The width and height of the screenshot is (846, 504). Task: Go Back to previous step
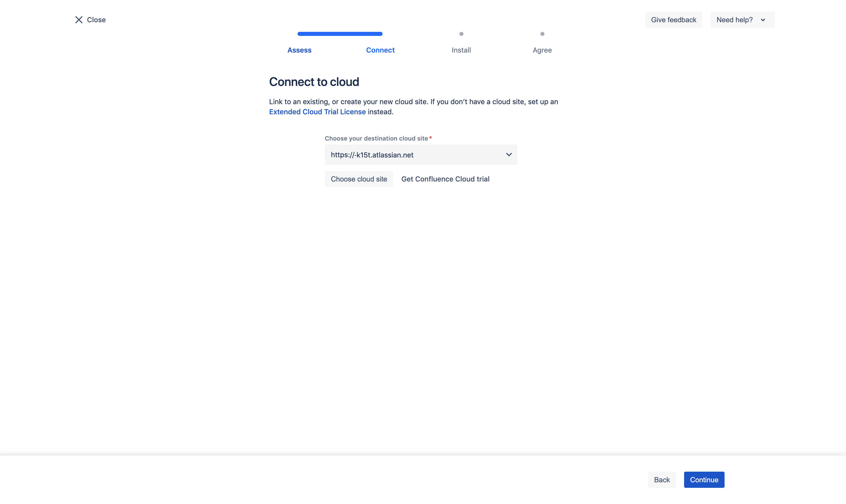[661, 479]
